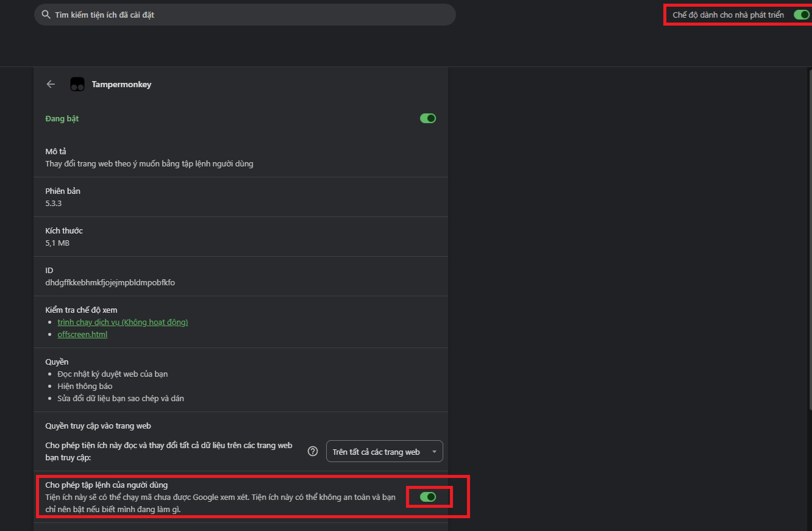Image resolution: width=812 pixels, height=531 pixels.
Task: Click the Tampermonkey title text
Action: [121, 85]
